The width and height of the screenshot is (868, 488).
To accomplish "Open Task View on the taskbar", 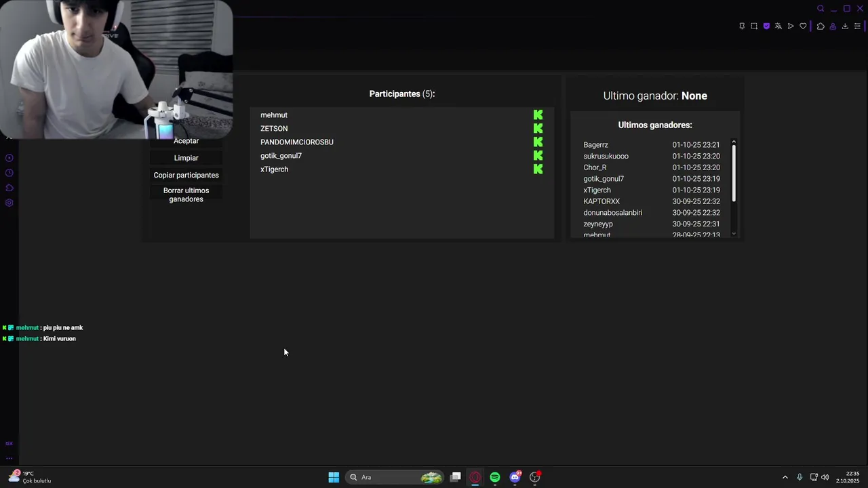I will click(x=456, y=477).
